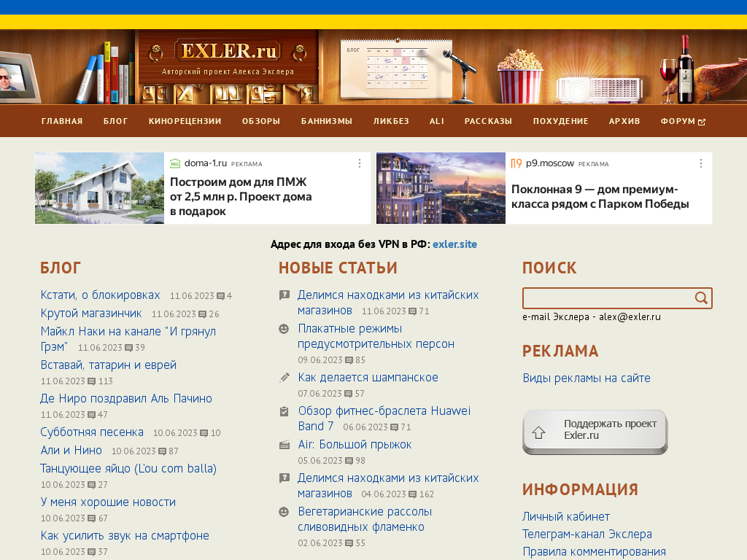Open post 'Де Ниро поздравил Аль Пачино'
747x560 pixels.
(x=126, y=399)
